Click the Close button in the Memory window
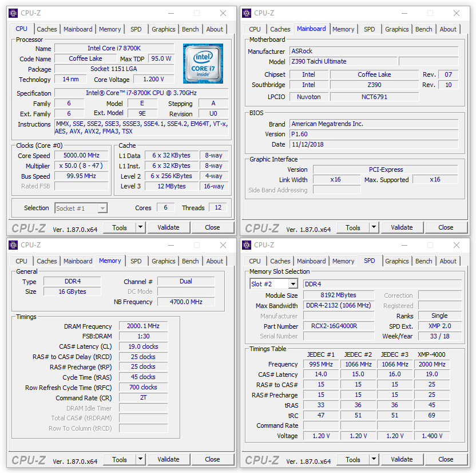Viewport: 476px width, 473px height. [212, 459]
